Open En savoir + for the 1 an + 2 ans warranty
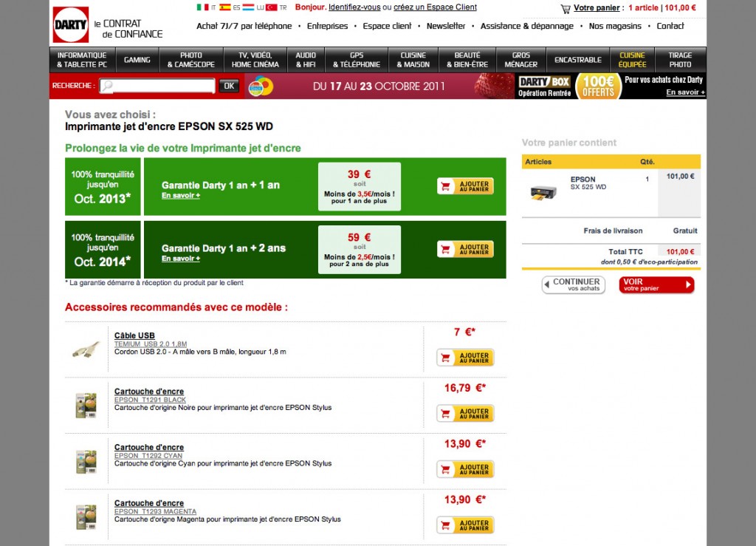Image resolution: width=756 pixels, height=546 pixels. (181, 259)
